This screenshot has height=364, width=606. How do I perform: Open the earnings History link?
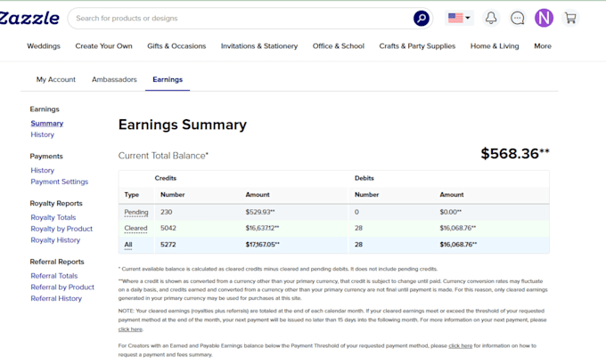(42, 134)
